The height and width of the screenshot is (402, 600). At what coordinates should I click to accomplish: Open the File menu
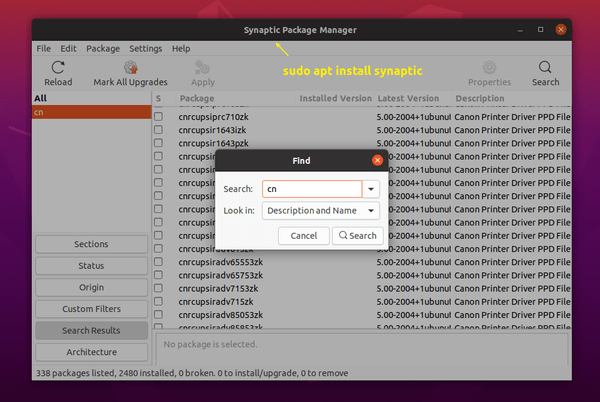click(44, 49)
